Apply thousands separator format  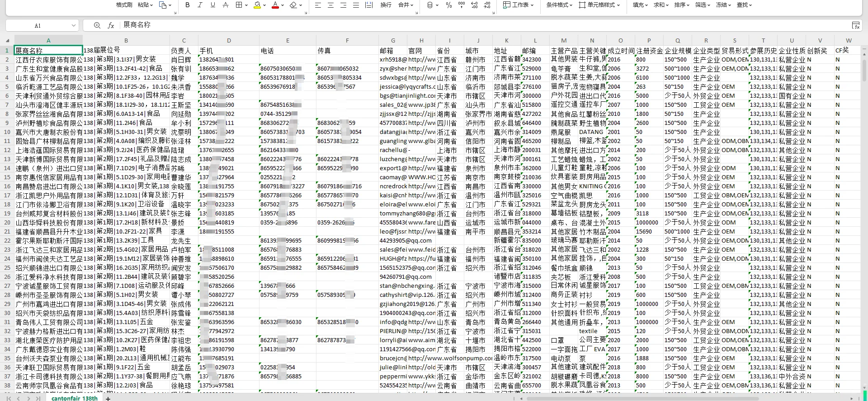pos(461,5)
